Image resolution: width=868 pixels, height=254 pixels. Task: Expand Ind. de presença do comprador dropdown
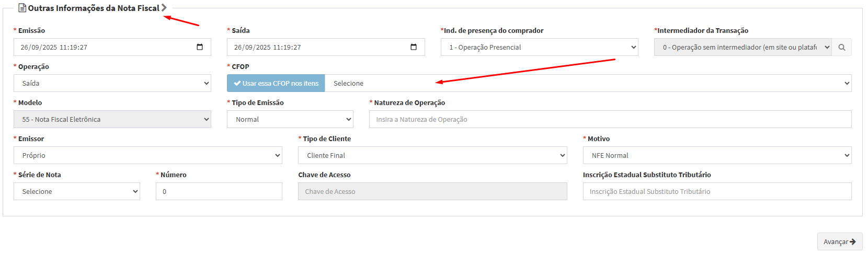[539, 47]
